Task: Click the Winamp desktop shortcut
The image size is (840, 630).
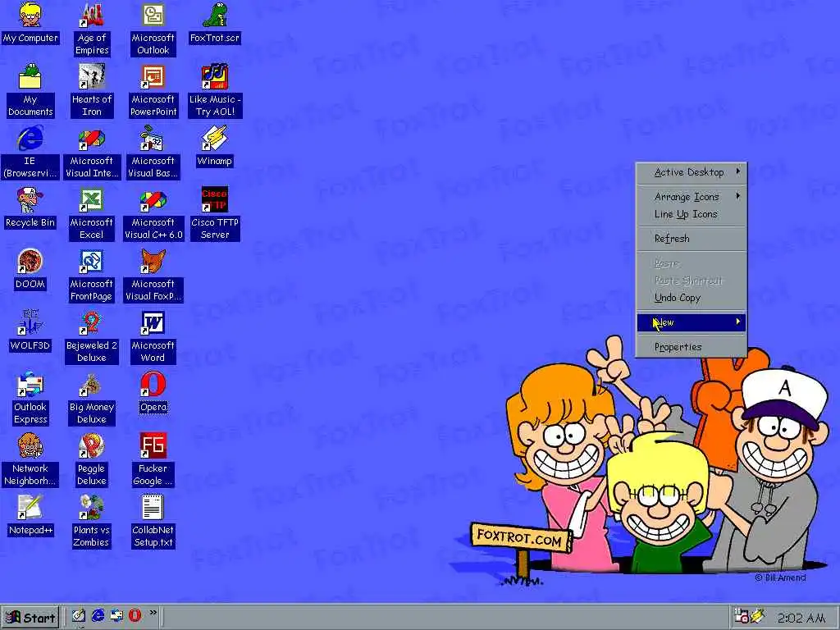Action: (215, 146)
